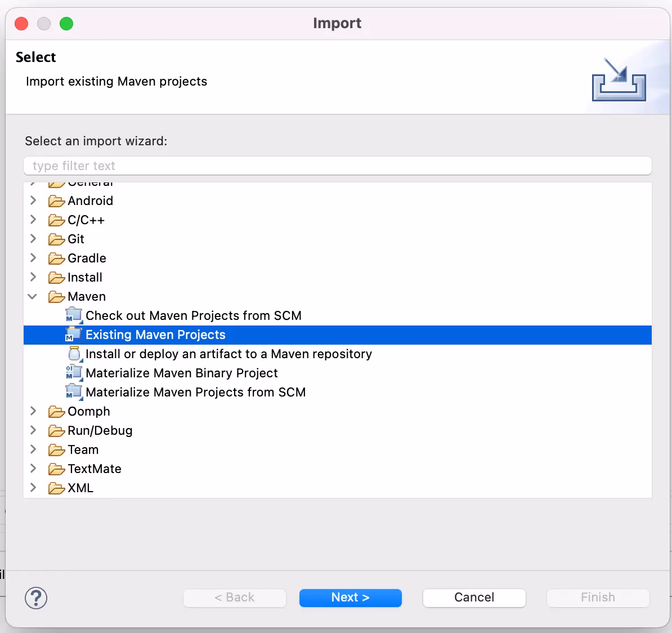The width and height of the screenshot is (672, 633).
Task: Expand the Android category chevron
Action: (x=33, y=200)
